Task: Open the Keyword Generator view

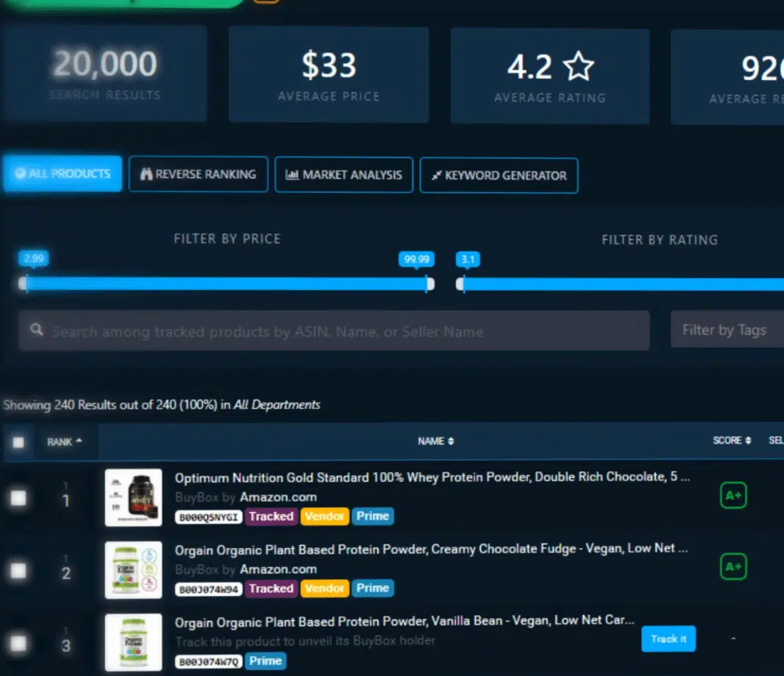Action: tap(499, 176)
